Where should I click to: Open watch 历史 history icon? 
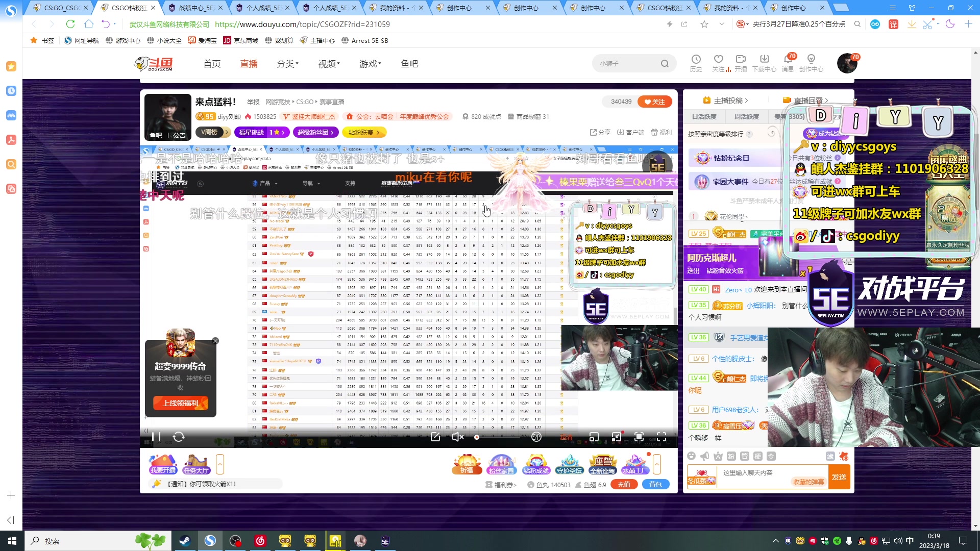[x=696, y=63]
